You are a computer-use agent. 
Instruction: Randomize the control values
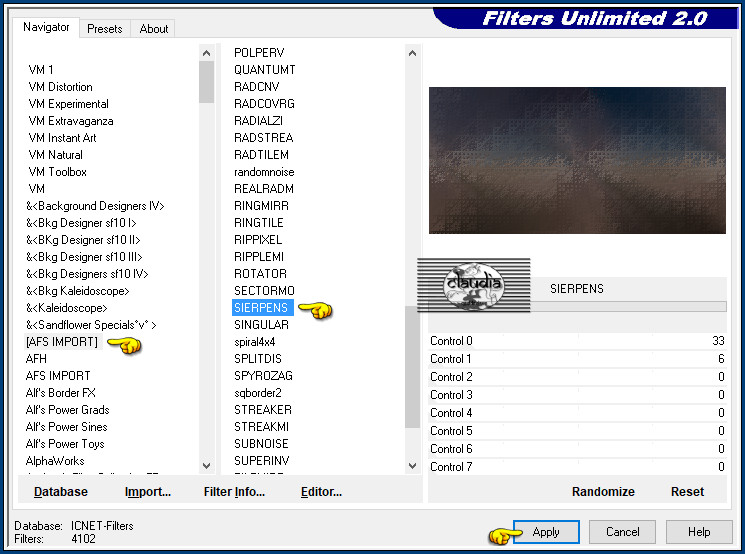coord(603,492)
